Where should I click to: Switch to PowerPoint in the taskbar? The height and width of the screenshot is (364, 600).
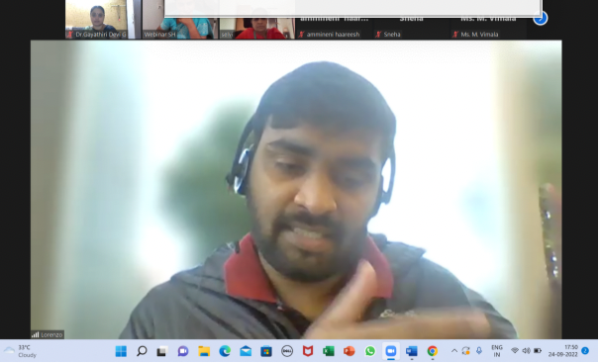click(349, 351)
